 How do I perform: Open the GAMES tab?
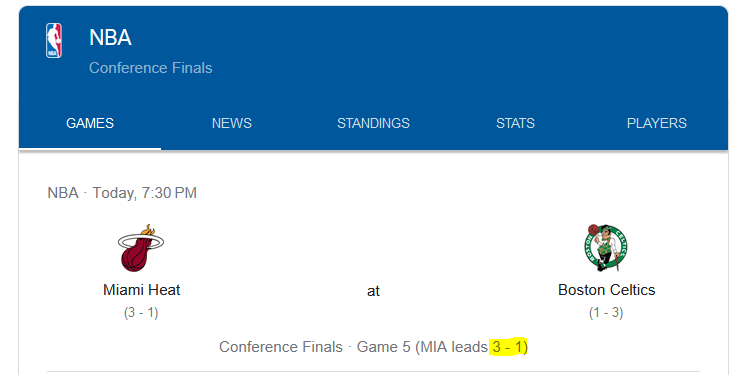(90, 123)
